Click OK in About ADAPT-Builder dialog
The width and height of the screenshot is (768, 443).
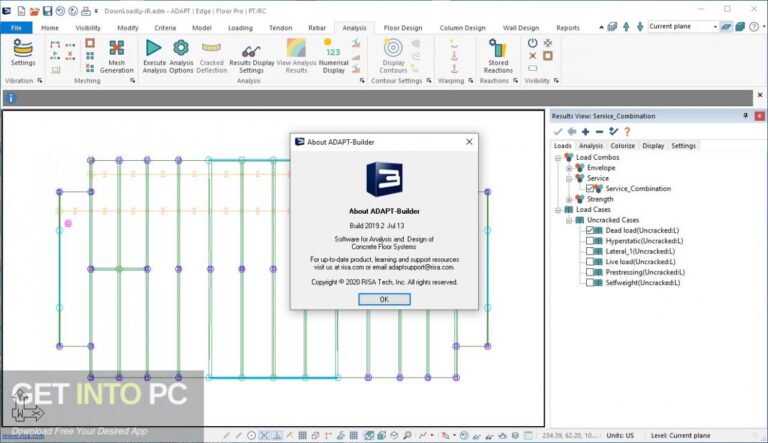click(x=384, y=299)
